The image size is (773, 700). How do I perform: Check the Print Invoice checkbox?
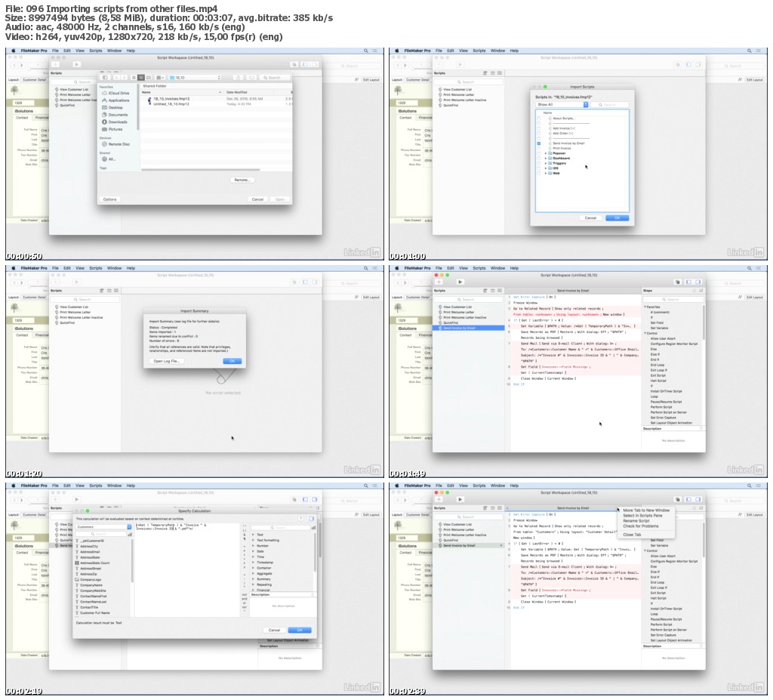538,148
